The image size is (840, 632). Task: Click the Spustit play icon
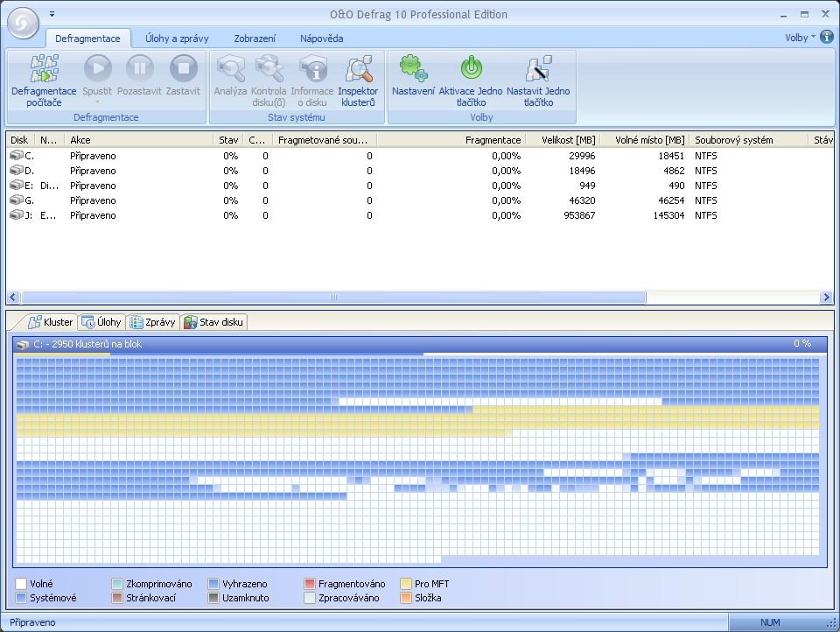point(97,68)
